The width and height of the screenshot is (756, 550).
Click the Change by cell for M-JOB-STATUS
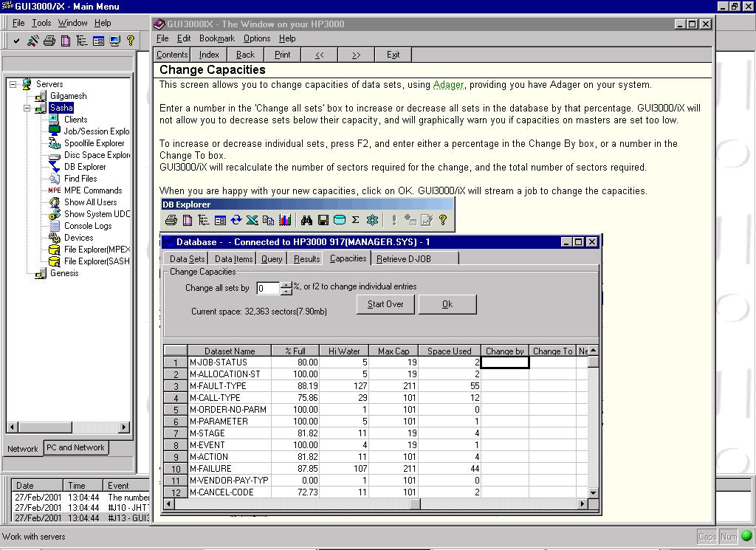(504, 362)
